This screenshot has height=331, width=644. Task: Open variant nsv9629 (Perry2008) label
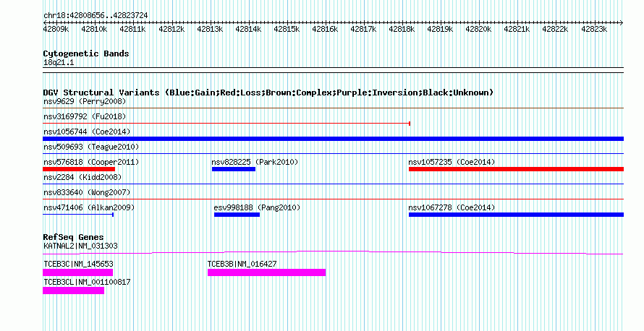[x=85, y=101]
